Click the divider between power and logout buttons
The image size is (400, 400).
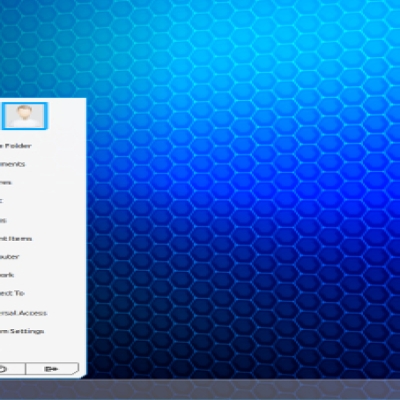[x=25, y=369]
